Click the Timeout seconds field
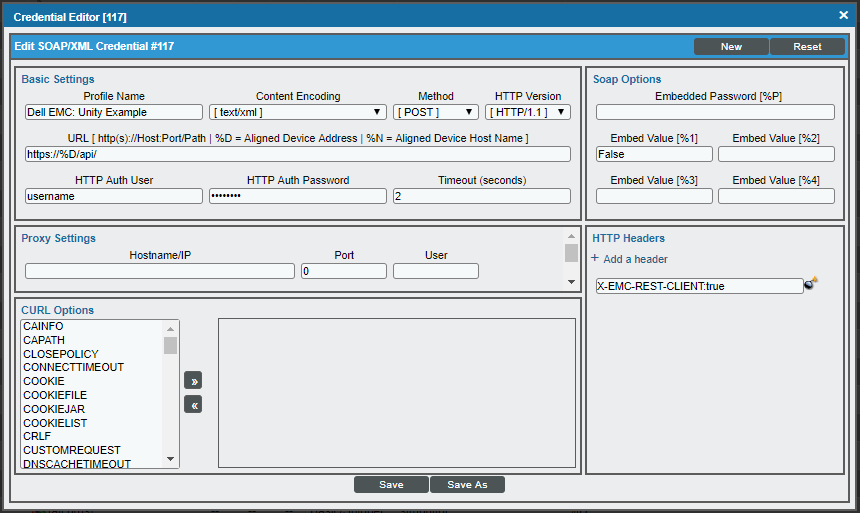Image resolution: width=860 pixels, height=513 pixels. 481,196
